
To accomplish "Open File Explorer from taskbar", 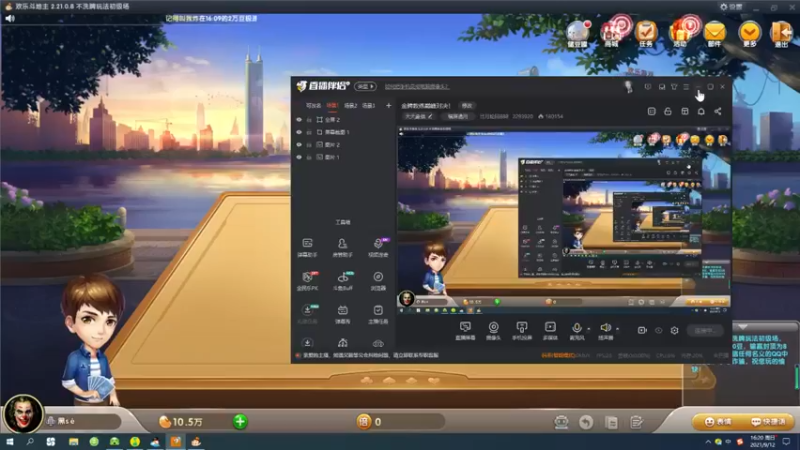I will point(73,442).
